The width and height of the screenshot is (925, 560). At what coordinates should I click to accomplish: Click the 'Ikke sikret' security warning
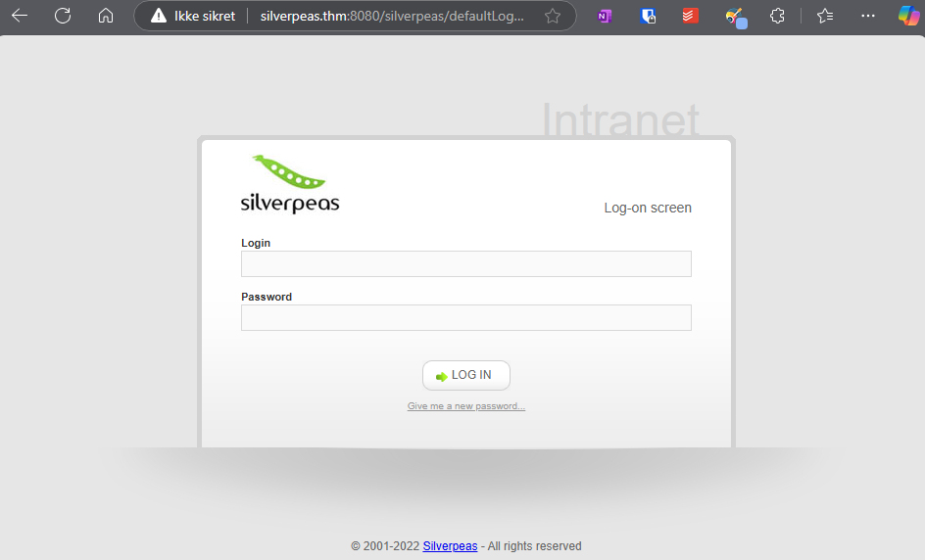click(x=193, y=16)
